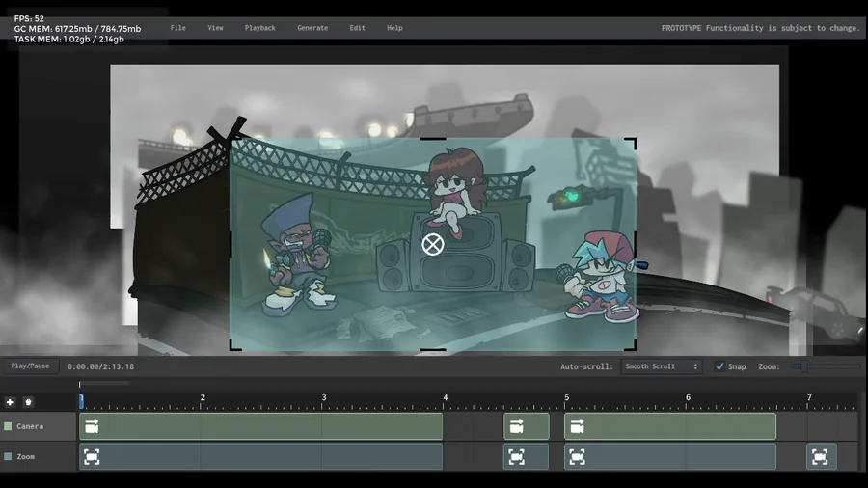Select the Zoom clip at beat 7
Image resolution: width=868 pixels, height=488 pixels.
[821, 456]
